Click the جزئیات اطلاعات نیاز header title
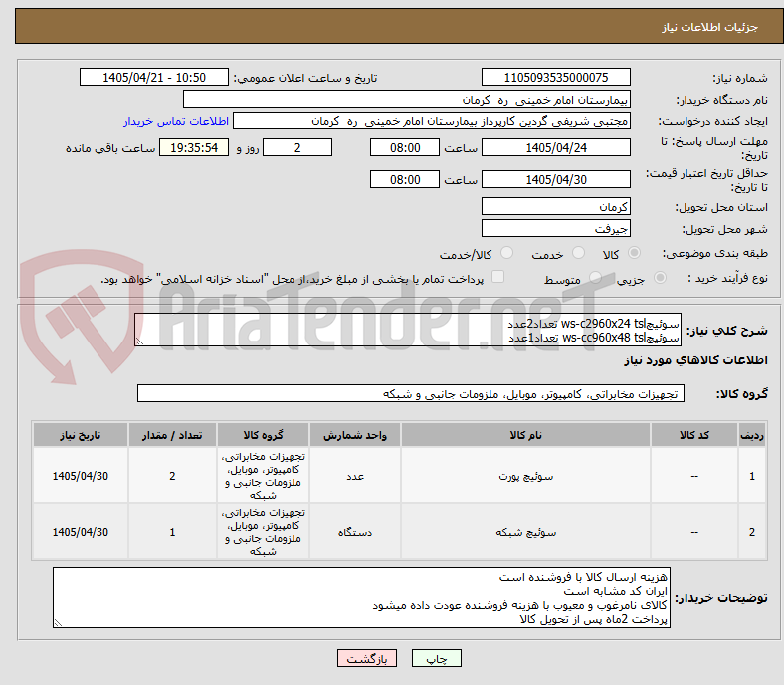Image resolution: width=784 pixels, height=685 pixels. point(710,27)
